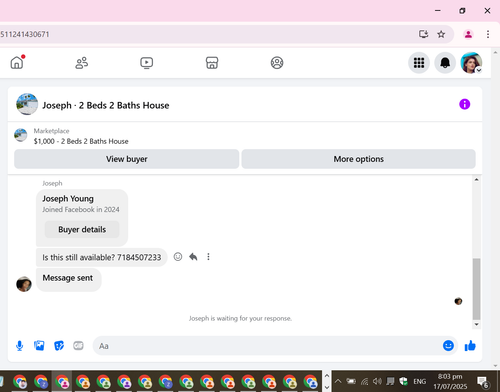Open the Windows notification center icon
The image size is (500, 392).
click(482, 382)
